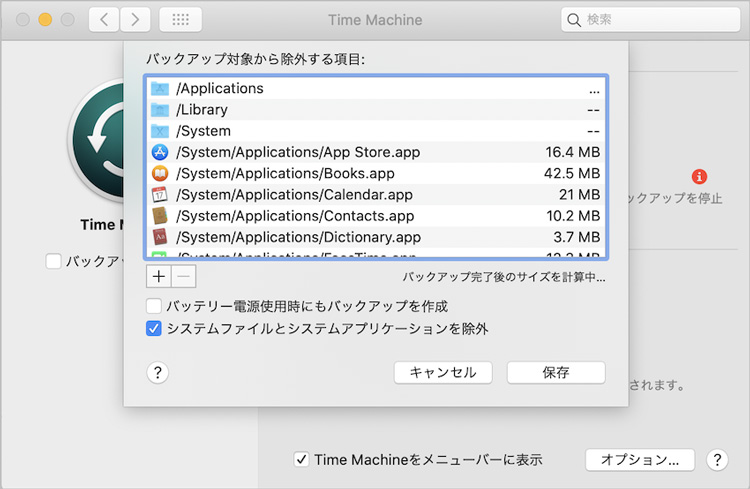This screenshot has width=750, height=489.
Task: Click the large Time Machine logo
Action: tap(98, 141)
